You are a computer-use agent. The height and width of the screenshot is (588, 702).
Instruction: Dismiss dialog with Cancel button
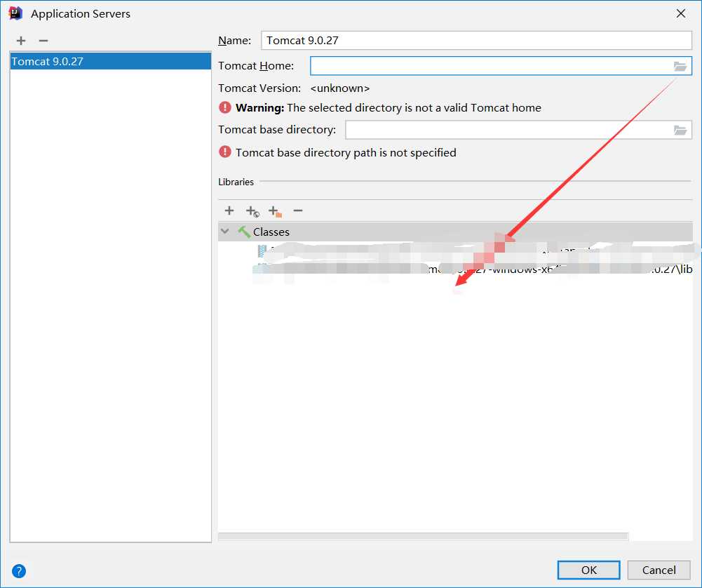(659, 570)
